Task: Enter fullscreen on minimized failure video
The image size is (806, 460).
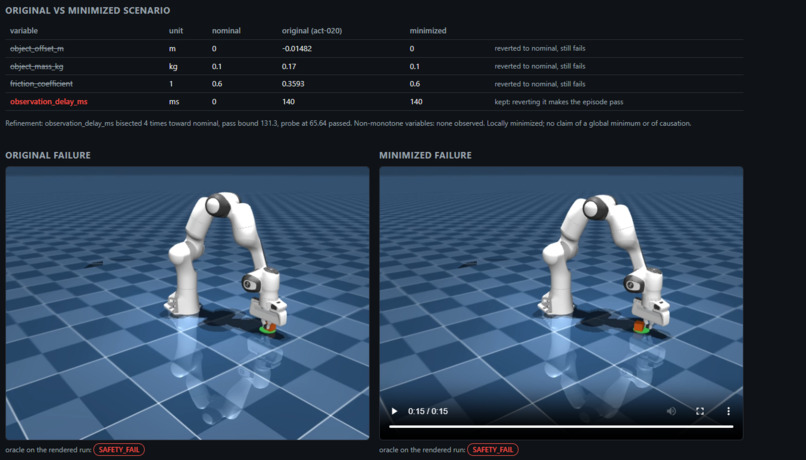Action: (700, 411)
